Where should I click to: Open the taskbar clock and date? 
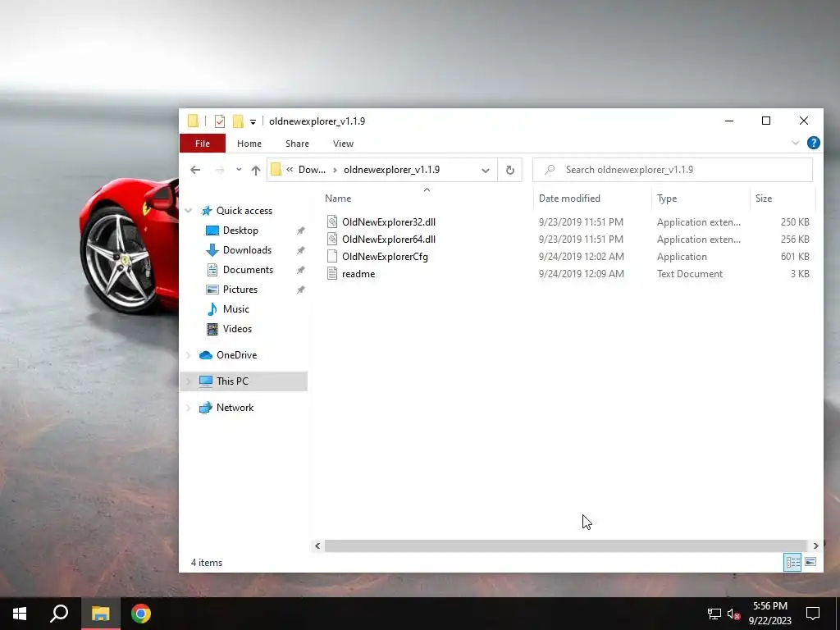tap(769, 614)
